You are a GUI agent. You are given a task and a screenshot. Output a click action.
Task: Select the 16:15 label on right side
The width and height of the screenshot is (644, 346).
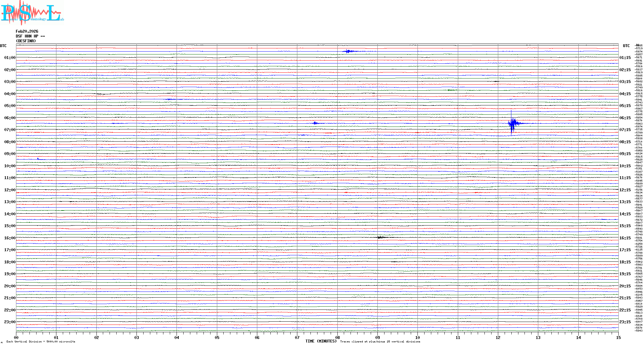coord(625,238)
